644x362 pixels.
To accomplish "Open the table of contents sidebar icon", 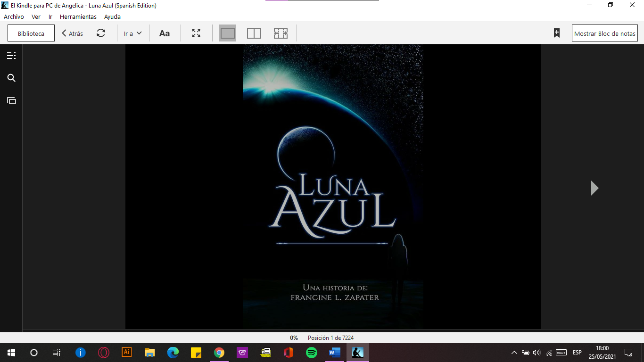I will tap(11, 56).
